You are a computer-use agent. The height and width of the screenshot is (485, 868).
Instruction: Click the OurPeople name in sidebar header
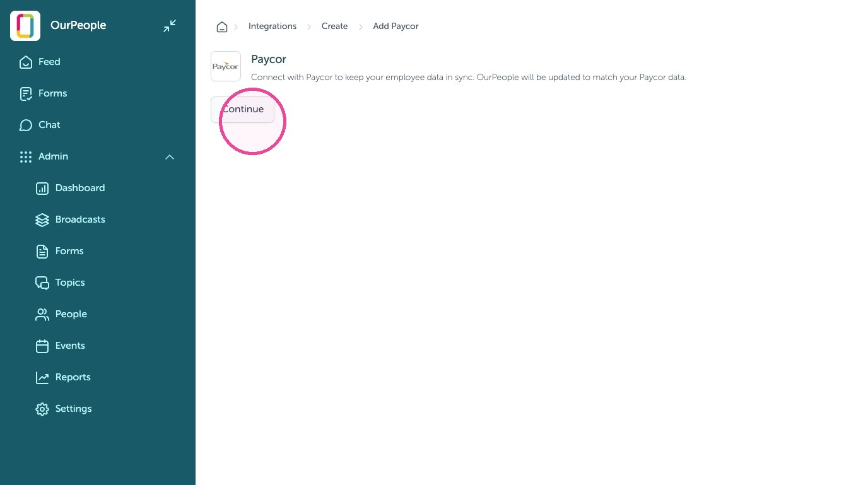point(78,26)
